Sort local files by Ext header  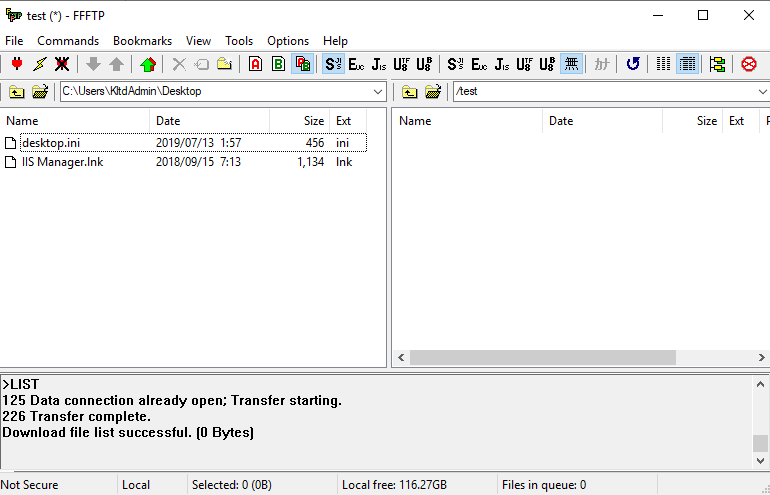tap(348, 121)
